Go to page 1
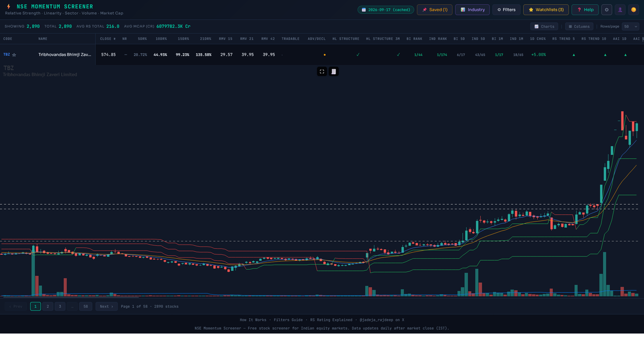 pos(35,306)
